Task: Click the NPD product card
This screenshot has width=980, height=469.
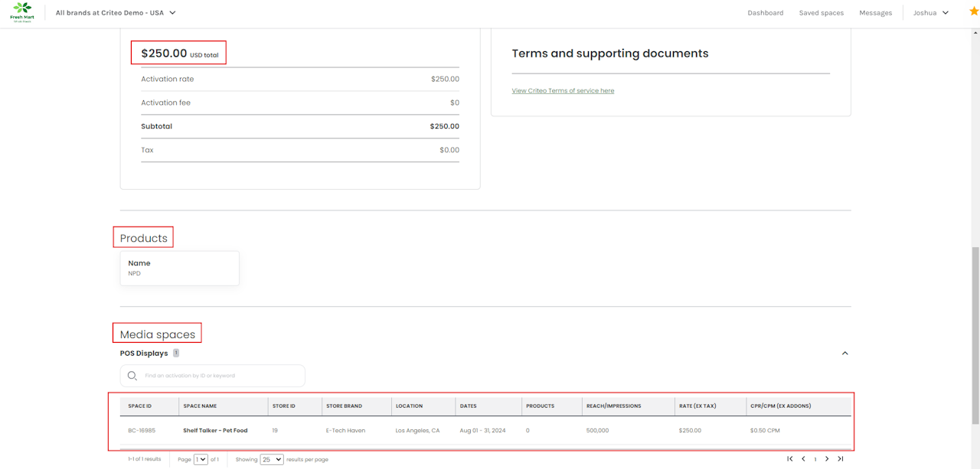Action: [179, 268]
